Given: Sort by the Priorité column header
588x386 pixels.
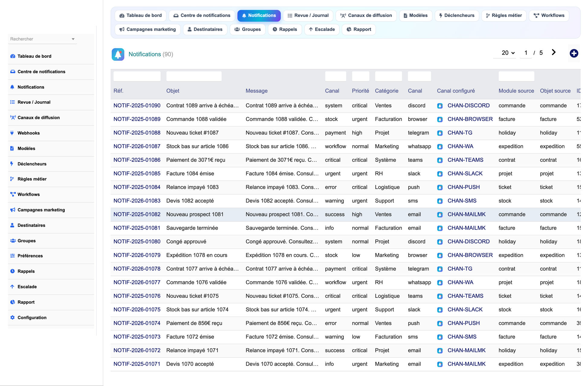Looking at the screenshot, I should (x=360, y=91).
